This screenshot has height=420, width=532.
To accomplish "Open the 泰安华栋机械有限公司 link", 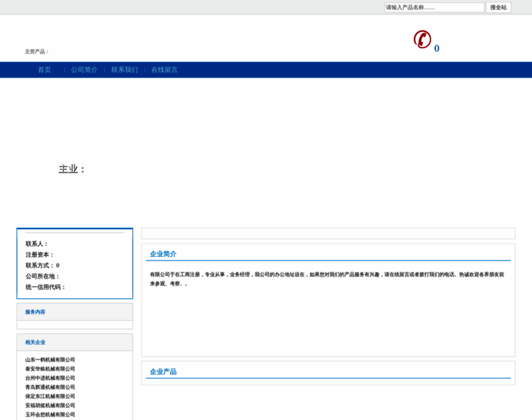I will pos(50,369).
